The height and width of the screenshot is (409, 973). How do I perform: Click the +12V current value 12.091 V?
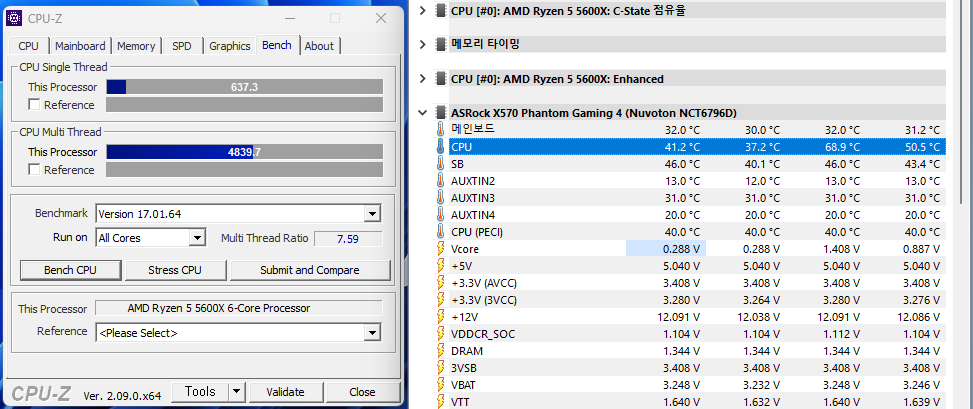coord(679,317)
